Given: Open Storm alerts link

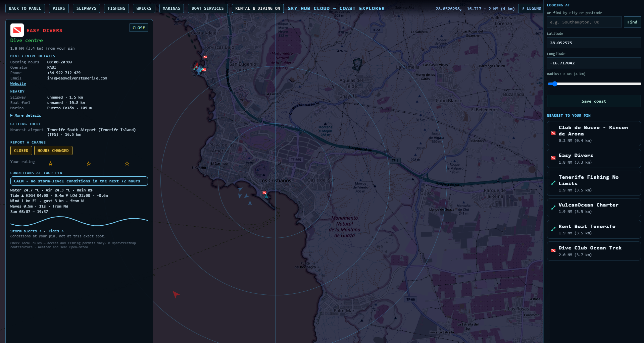Looking at the screenshot, I should 26,231.
